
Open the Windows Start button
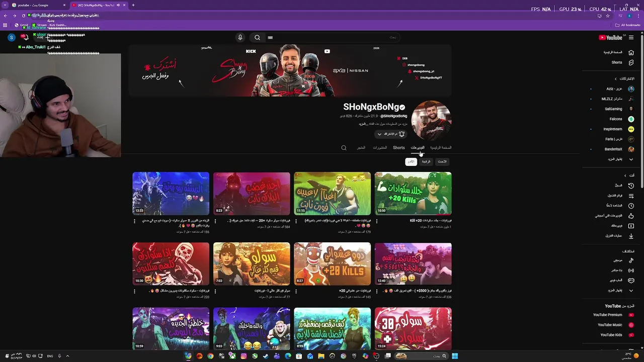coord(455,356)
